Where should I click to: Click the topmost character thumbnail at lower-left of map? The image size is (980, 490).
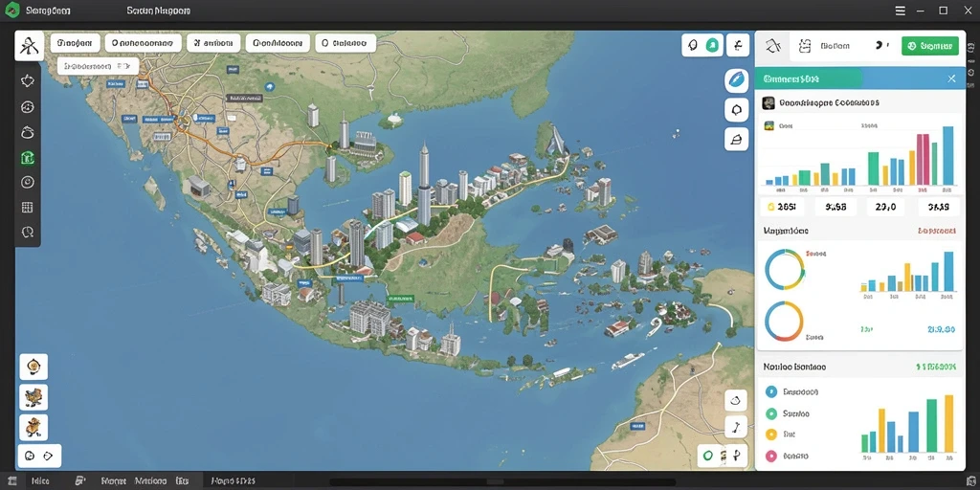[x=33, y=367]
